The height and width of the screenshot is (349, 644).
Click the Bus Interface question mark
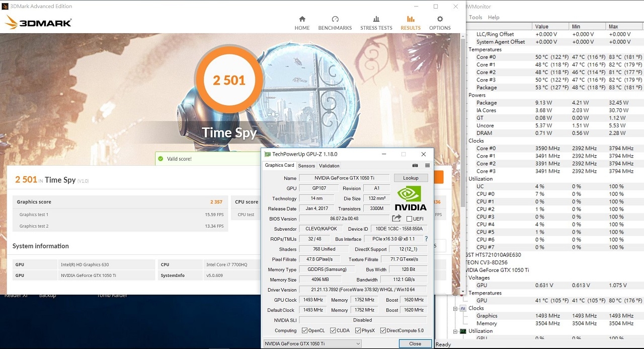click(x=426, y=239)
